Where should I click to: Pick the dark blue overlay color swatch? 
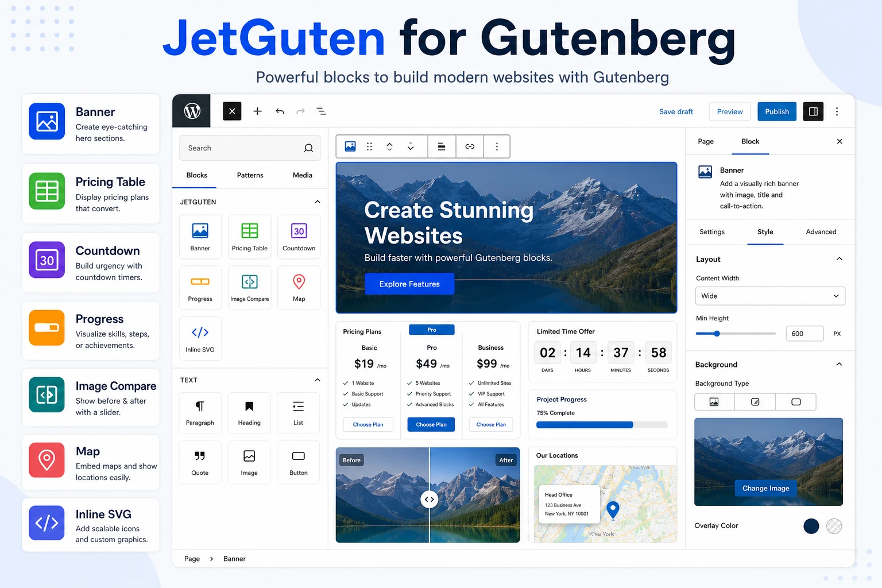coord(811,526)
